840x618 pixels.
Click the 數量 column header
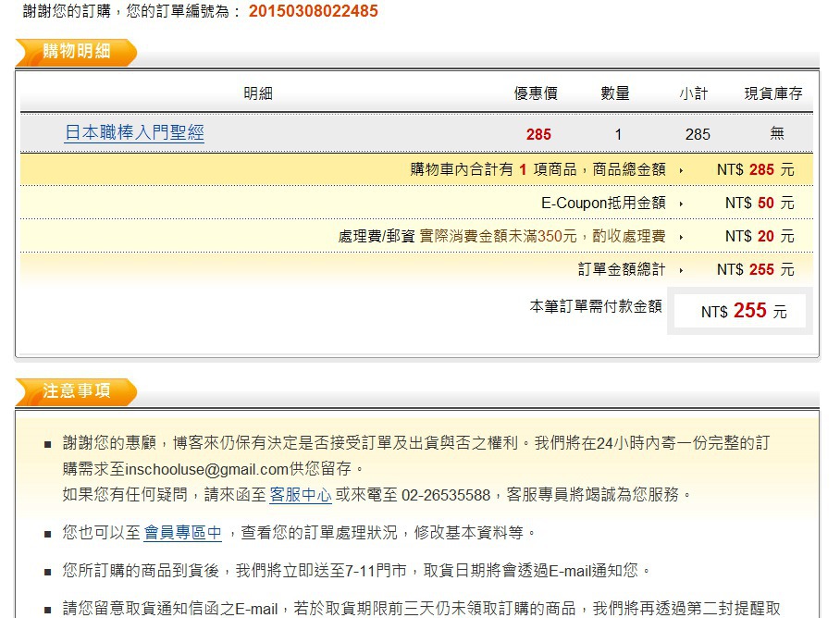coord(615,93)
